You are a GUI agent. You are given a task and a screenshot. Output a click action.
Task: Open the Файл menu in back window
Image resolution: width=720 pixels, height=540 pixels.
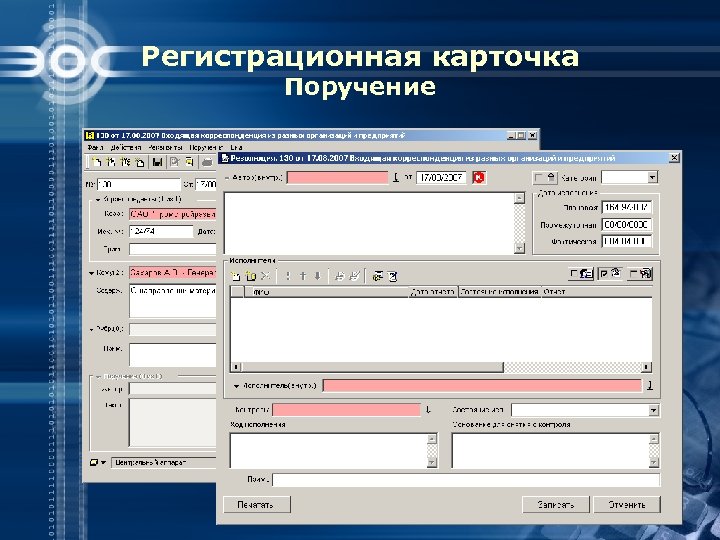coord(95,147)
